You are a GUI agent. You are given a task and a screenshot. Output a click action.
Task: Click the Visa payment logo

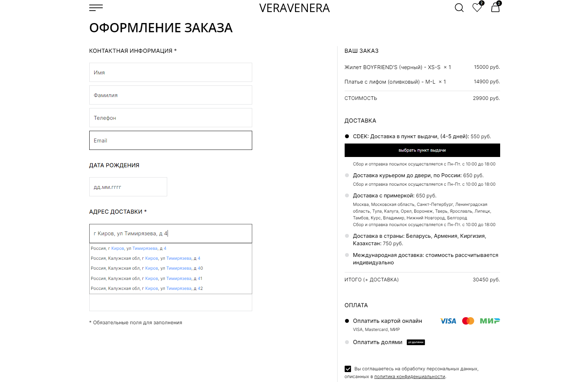(448, 321)
